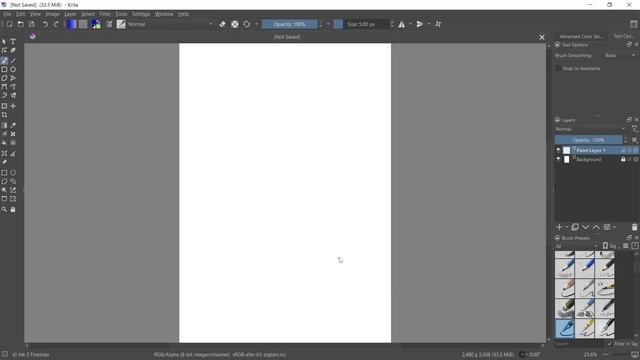
Task: Select the Rectangle shape tool
Action: click(4, 69)
